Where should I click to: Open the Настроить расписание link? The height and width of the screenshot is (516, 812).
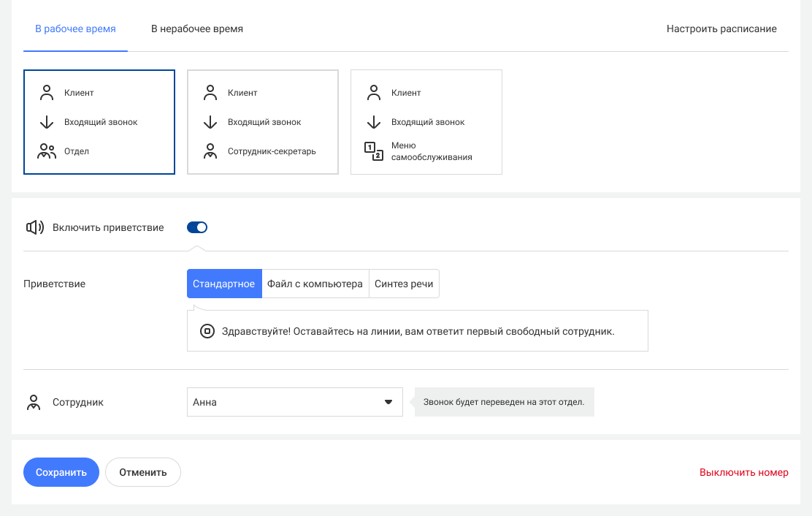click(x=721, y=29)
